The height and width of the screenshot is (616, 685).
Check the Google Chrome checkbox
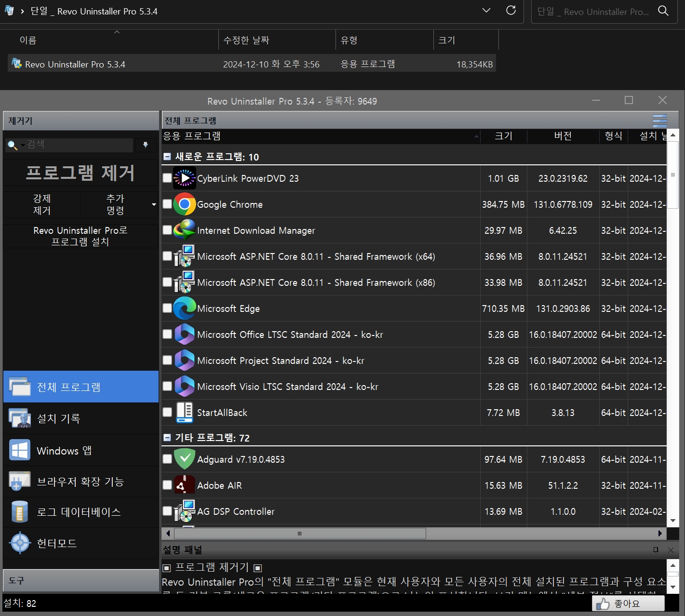tap(167, 204)
